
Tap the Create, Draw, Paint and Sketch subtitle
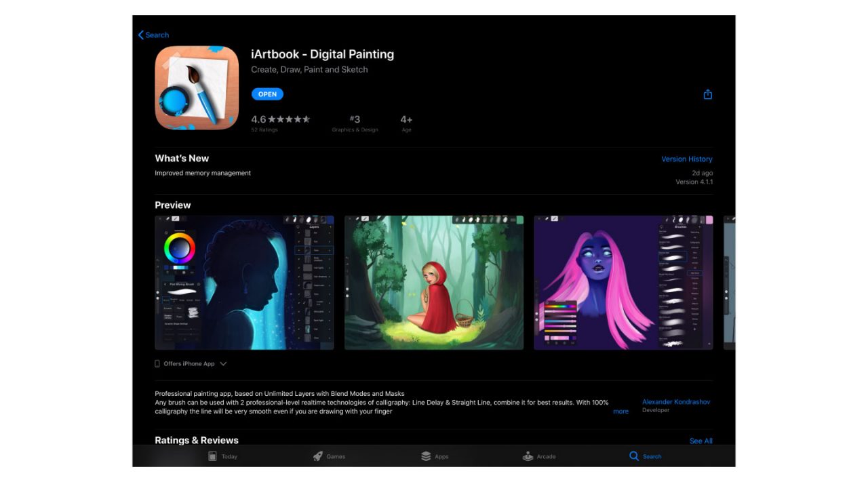click(x=309, y=69)
